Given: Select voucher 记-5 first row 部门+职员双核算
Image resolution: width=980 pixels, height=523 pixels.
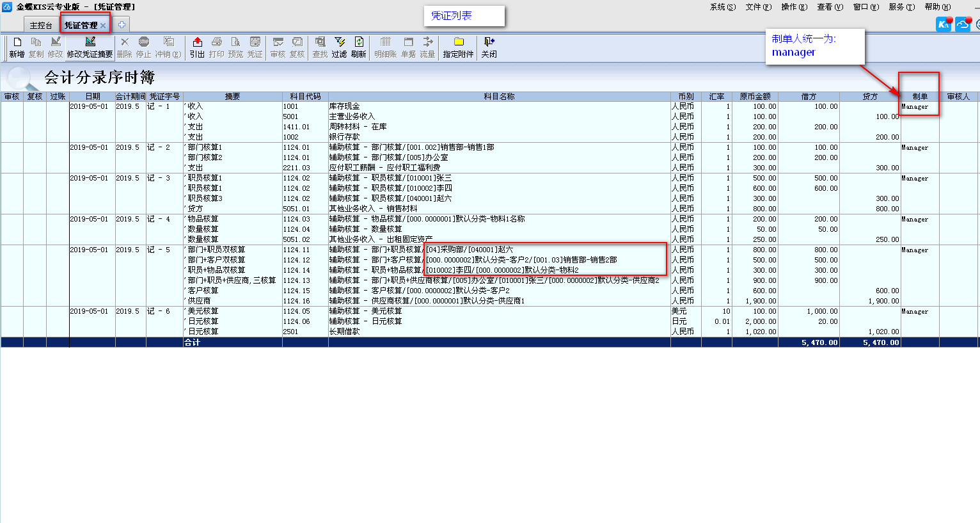Looking at the screenshot, I should [x=216, y=250].
